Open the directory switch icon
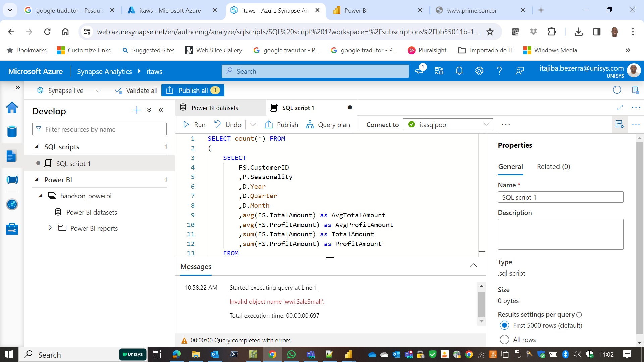 439,71
